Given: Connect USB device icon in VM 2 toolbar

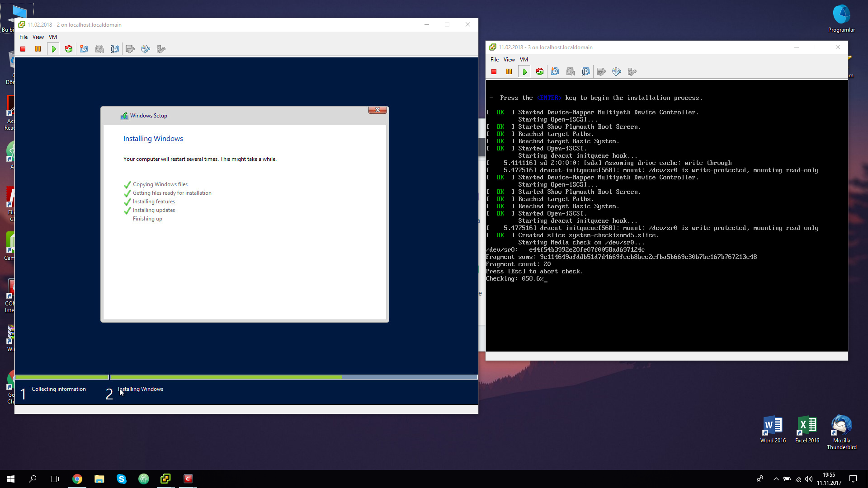Looking at the screenshot, I should point(161,49).
